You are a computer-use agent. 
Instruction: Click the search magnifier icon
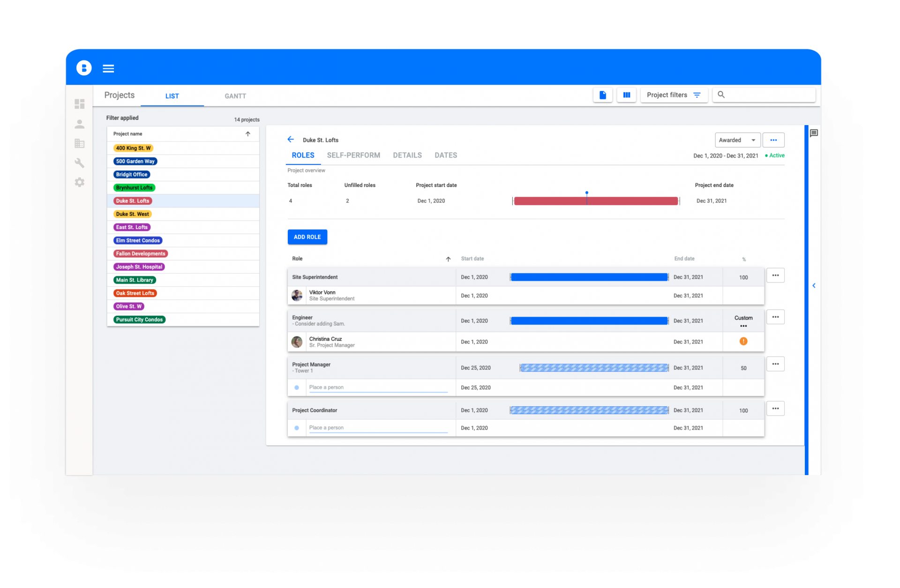pyautogui.click(x=721, y=94)
